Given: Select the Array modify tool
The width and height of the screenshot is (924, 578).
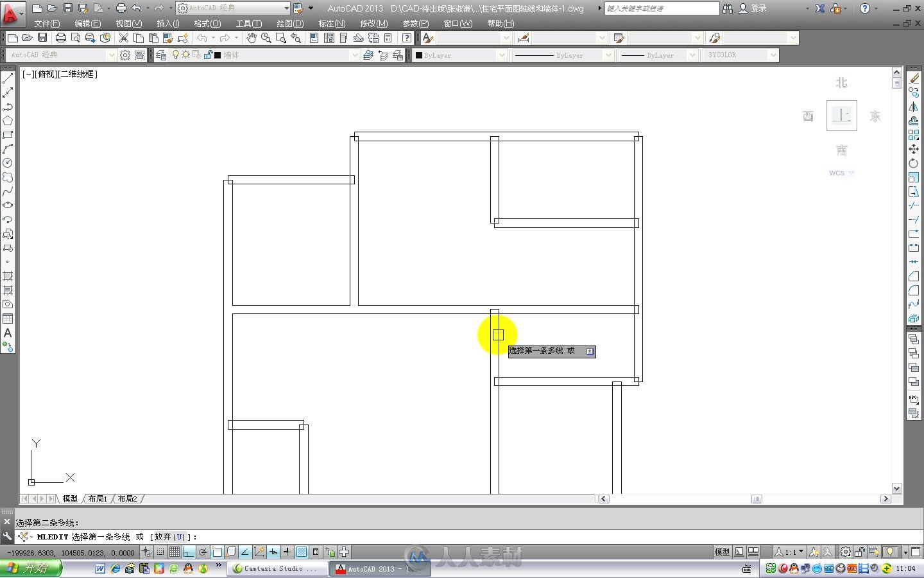Looking at the screenshot, I should 914,135.
